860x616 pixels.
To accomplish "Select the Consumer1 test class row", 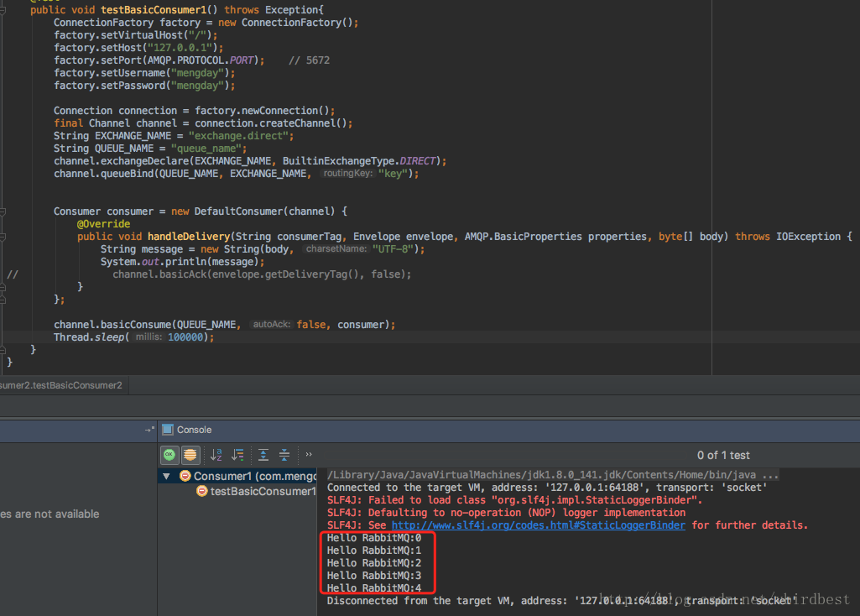I will point(237,476).
